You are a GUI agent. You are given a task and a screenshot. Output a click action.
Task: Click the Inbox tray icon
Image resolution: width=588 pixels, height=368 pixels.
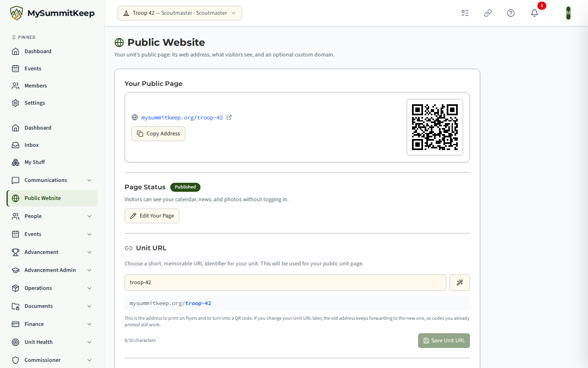pos(16,145)
